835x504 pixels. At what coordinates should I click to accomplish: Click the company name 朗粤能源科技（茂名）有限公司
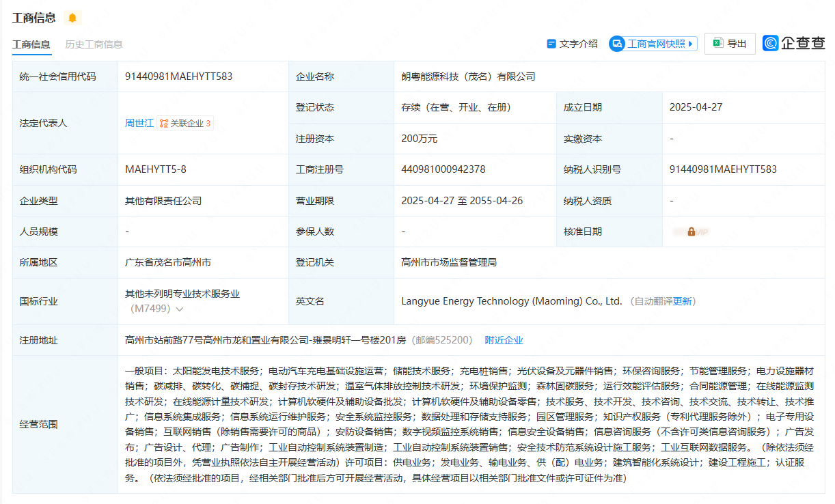468,76
